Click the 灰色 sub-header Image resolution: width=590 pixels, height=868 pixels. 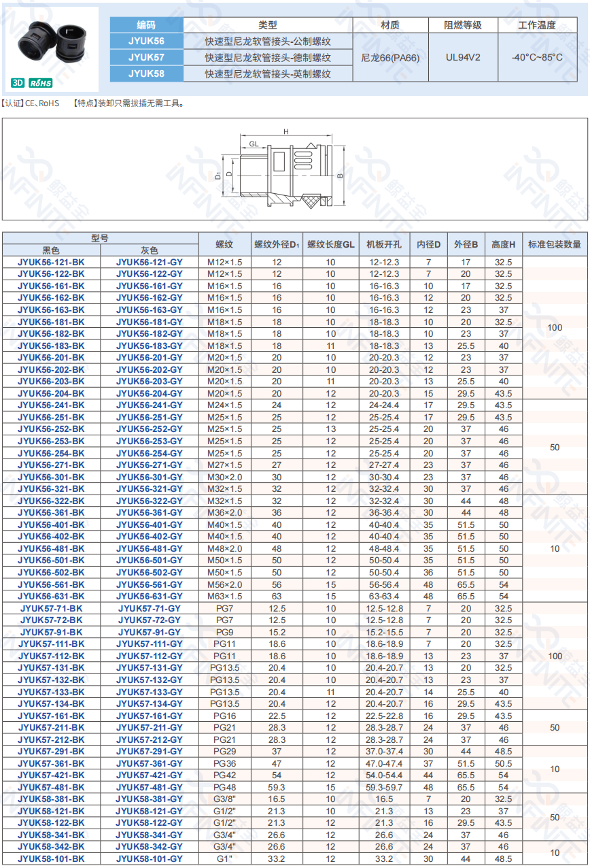[x=150, y=250]
